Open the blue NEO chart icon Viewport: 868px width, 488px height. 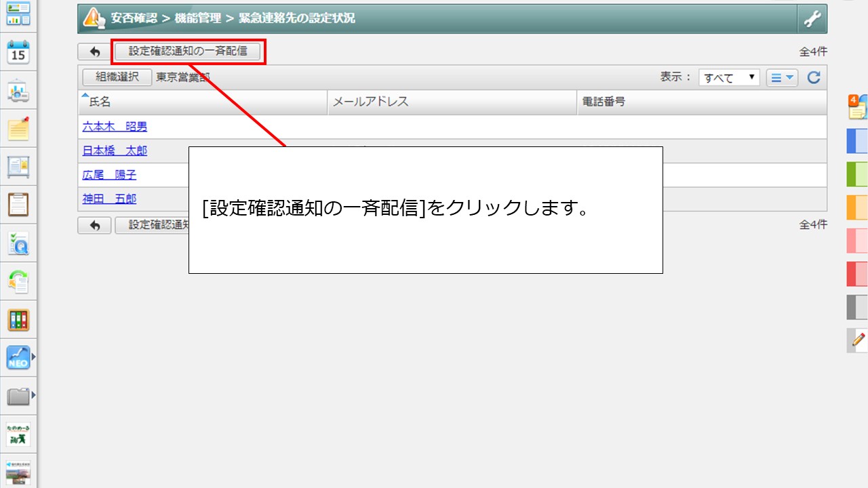coord(18,357)
